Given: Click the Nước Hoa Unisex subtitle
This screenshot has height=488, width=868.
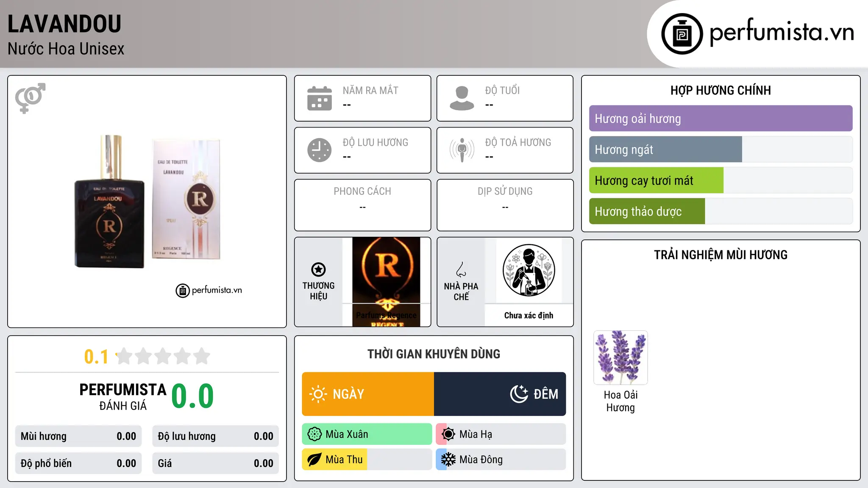Looking at the screenshot, I should tap(66, 49).
